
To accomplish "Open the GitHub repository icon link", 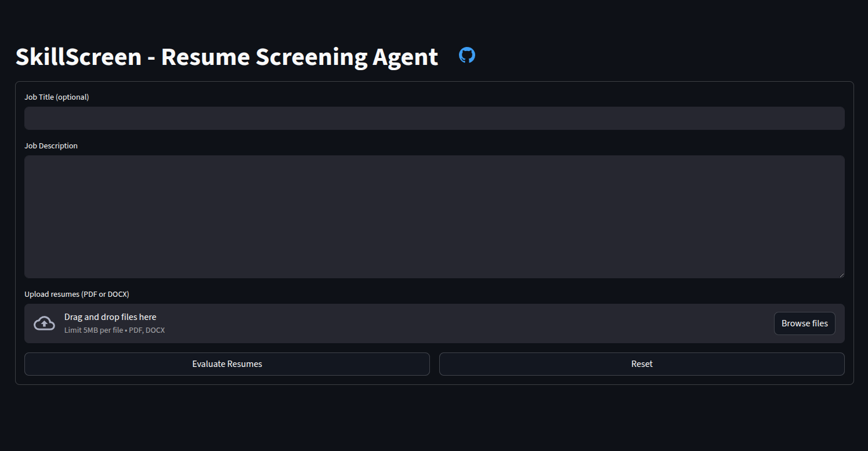I will 467,56.
